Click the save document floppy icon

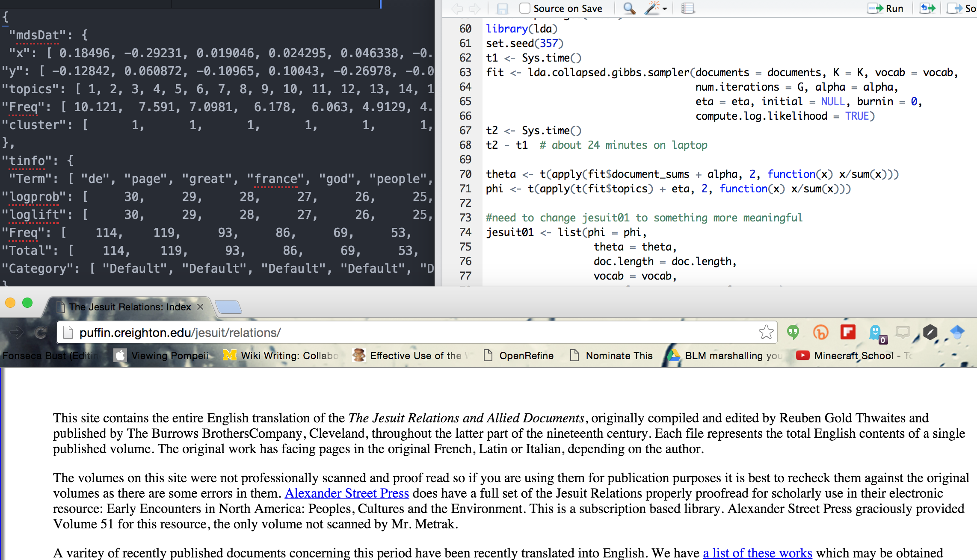[x=502, y=8]
